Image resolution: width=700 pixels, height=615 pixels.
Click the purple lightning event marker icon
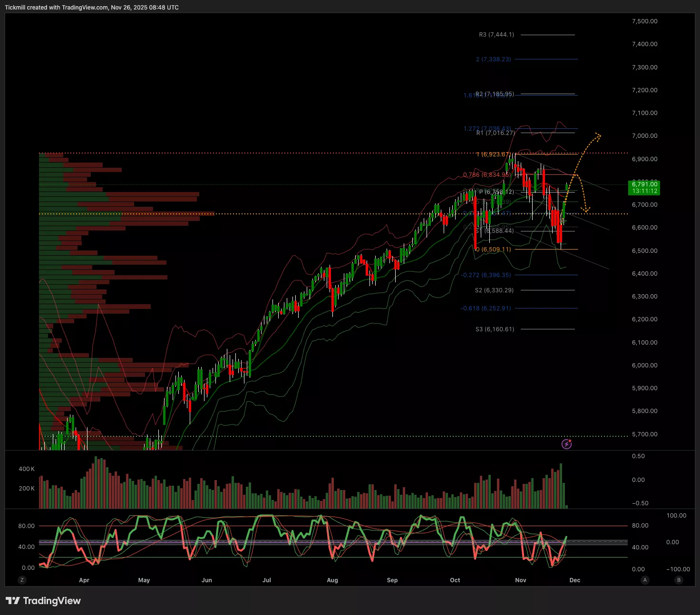[566, 444]
